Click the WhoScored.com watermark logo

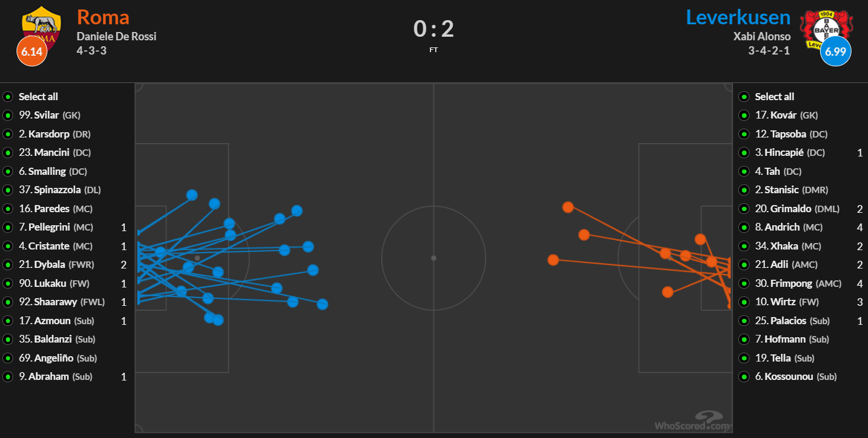[x=692, y=421]
